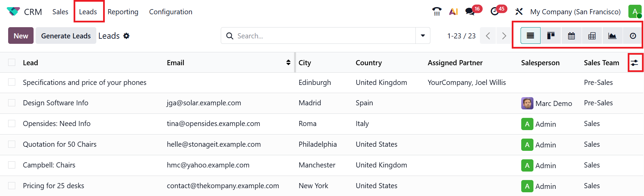Click the New button
The height and width of the screenshot is (196, 644).
point(21,36)
